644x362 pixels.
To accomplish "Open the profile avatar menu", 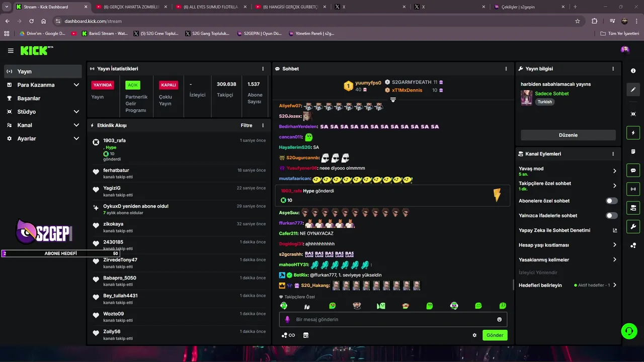I will [625, 50].
